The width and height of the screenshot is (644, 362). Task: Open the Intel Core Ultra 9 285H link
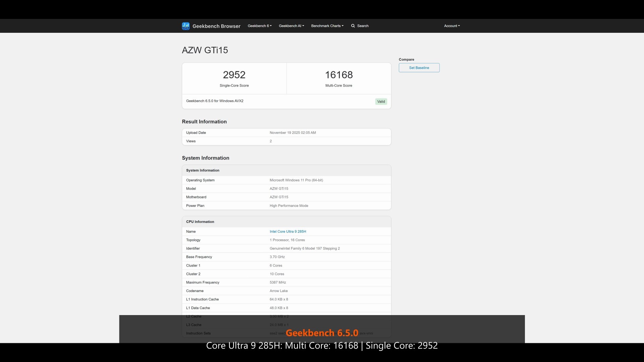point(288,231)
